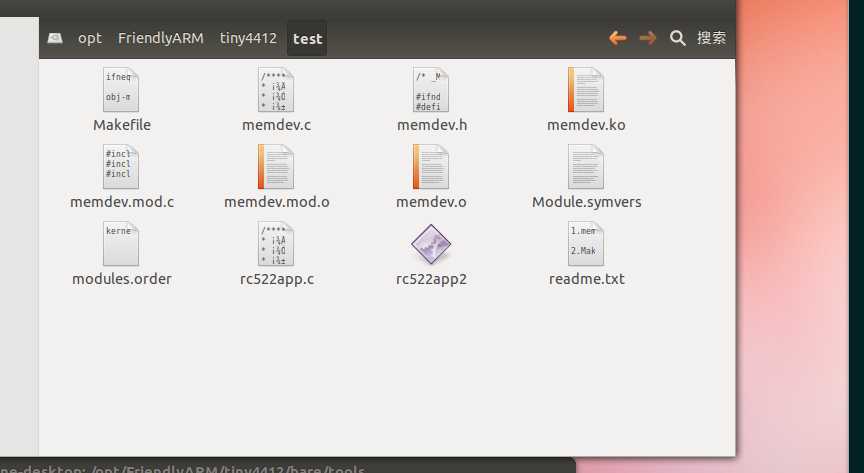Image resolution: width=864 pixels, height=473 pixels.
Task: Go back with the left arrow
Action: click(618, 38)
